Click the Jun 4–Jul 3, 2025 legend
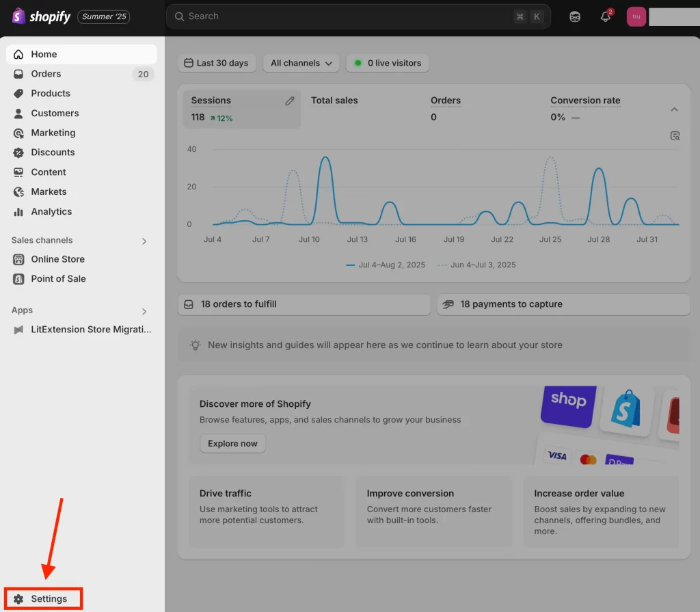Screen dimensions: 700x612 coord(476,265)
